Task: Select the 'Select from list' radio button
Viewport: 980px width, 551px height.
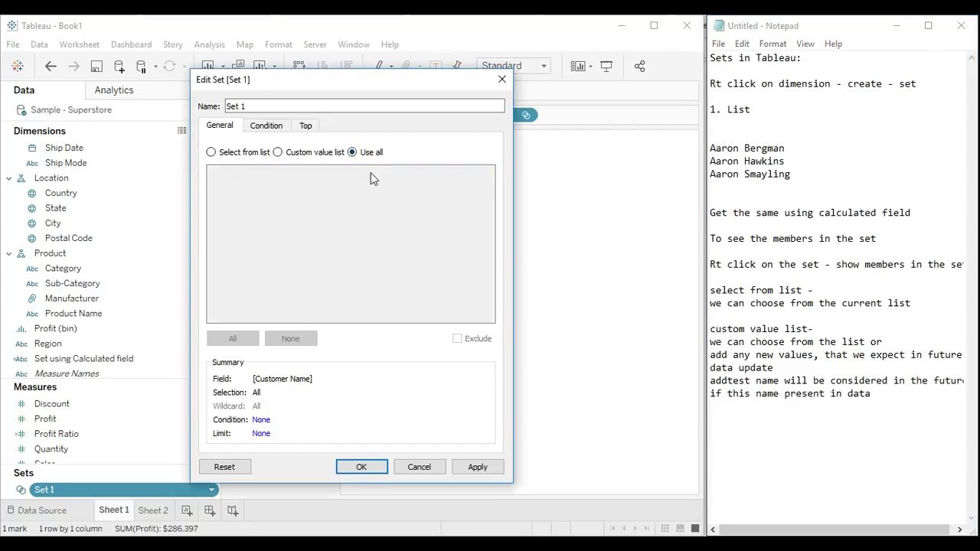Action: [211, 152]
